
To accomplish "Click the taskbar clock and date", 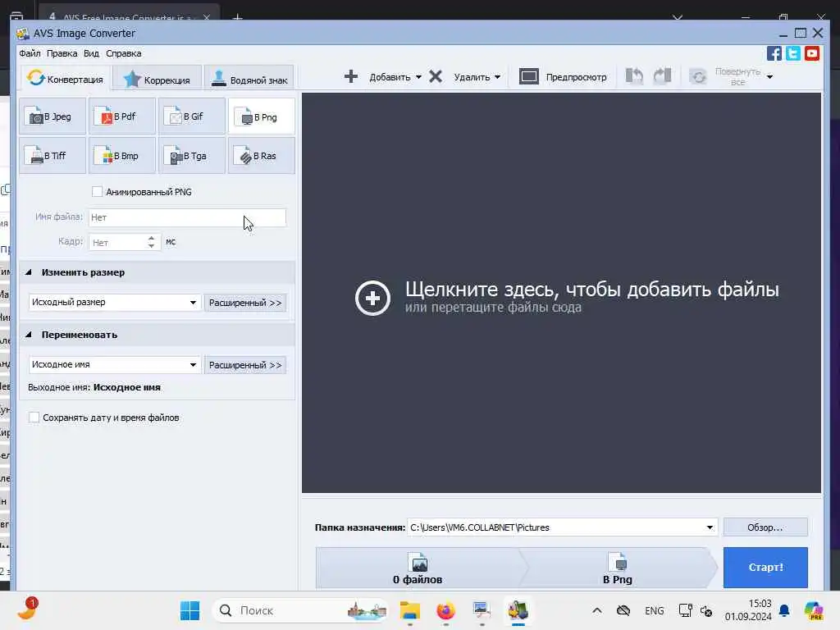I will click(x=748, y=610).
